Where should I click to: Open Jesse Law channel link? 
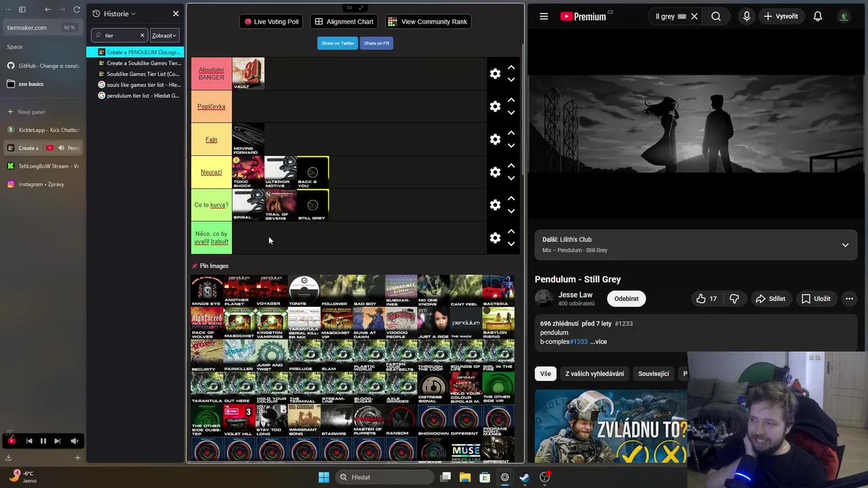pyautogui.click(x=575, y=295)
